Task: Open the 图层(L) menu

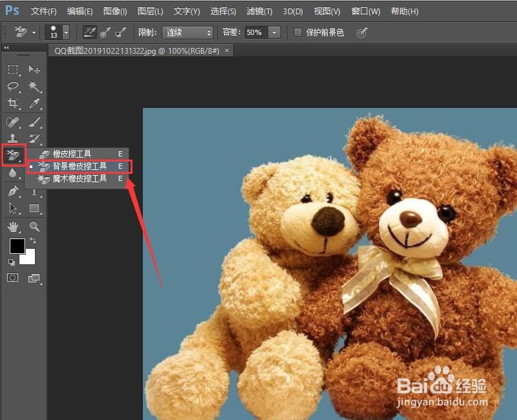Action: 151,11
